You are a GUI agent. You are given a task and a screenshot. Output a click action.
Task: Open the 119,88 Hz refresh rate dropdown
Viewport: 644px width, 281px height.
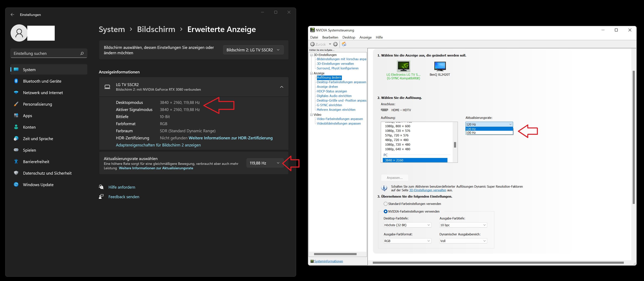click(x=265, y=163)
